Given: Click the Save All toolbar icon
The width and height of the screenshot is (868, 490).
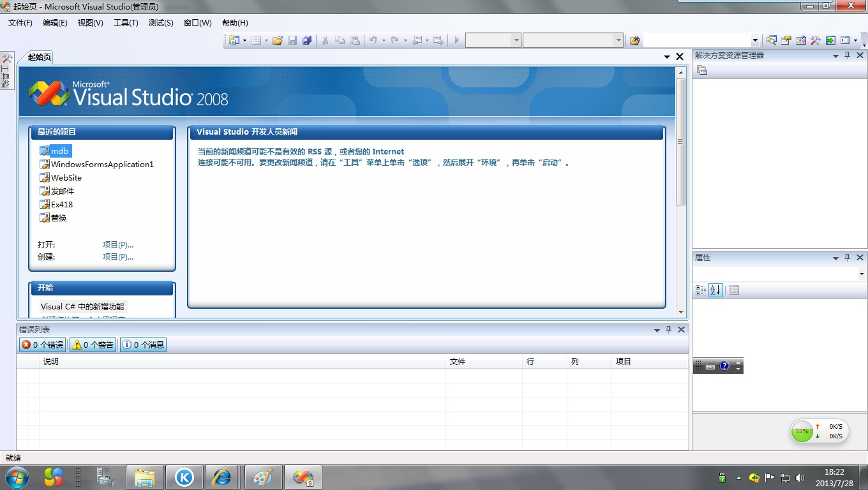Looking at the screenshot, I should click(x=307, y=40).
